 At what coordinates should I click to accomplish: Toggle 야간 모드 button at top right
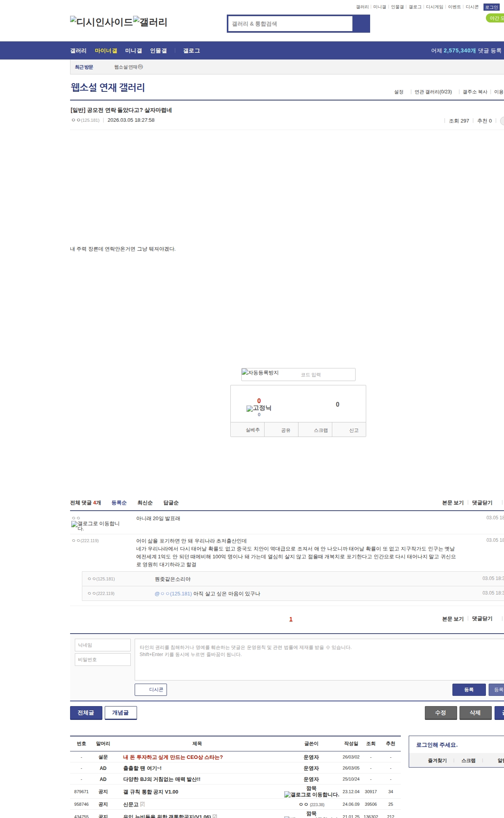click(x=496, y=18)
